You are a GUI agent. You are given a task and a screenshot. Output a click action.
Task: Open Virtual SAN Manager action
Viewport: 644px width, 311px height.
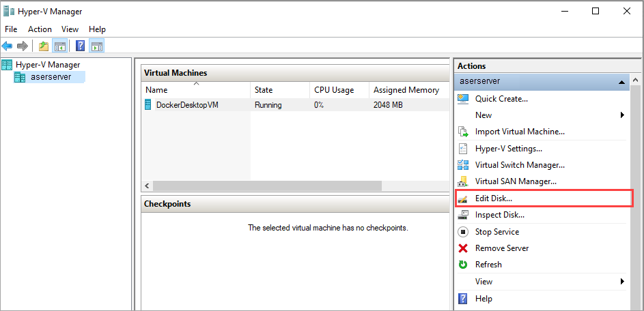(x=516, y=181)
